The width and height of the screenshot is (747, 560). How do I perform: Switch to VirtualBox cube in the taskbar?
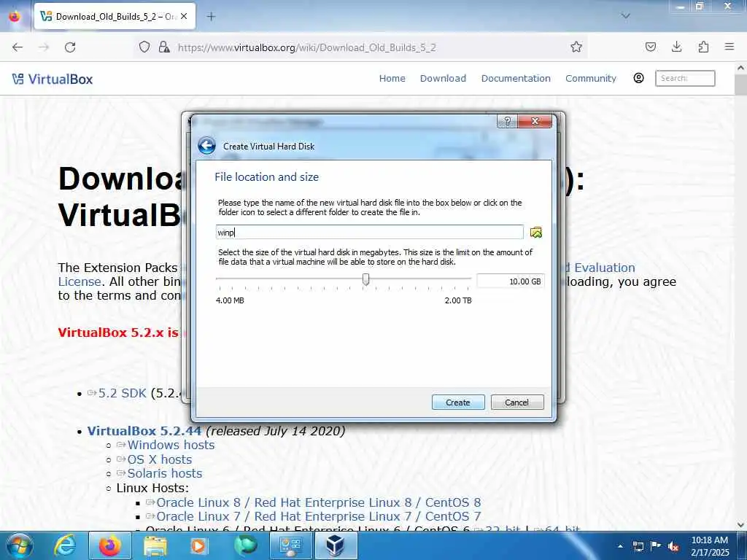tap(336, 545)
